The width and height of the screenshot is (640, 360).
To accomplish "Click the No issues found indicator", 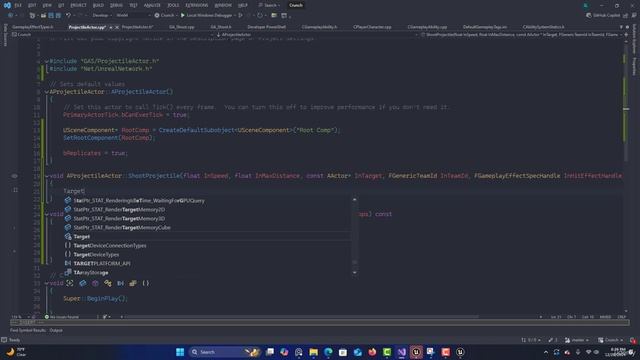I will point(62,317).
